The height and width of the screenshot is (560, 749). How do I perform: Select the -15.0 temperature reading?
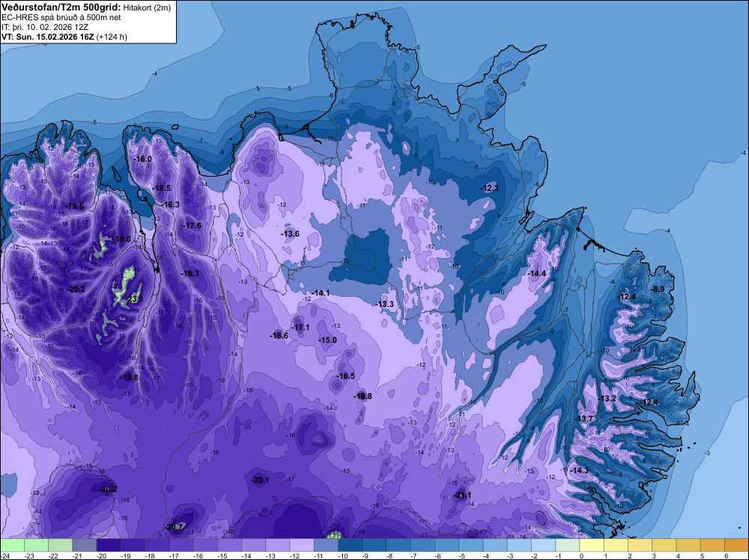328,340
